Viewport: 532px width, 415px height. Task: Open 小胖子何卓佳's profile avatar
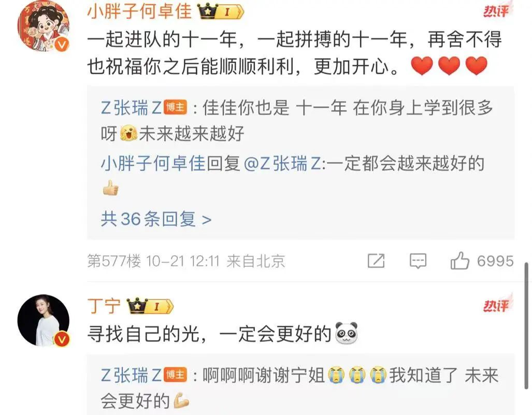click(44, 26)
